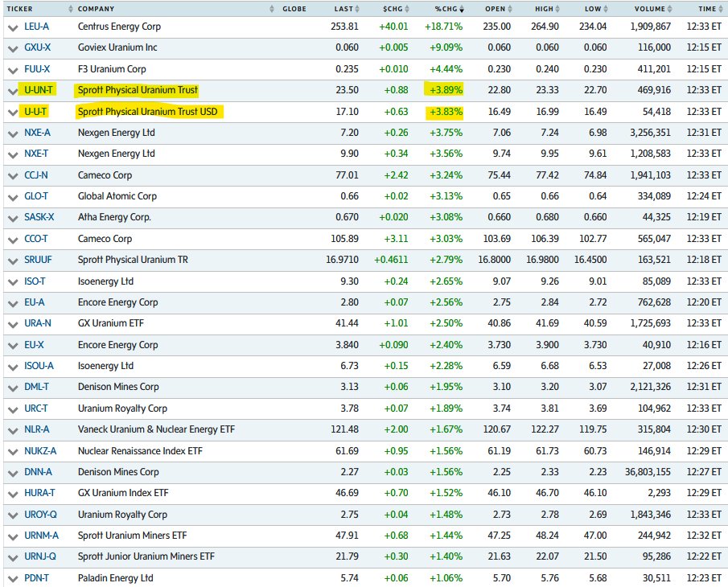Click the company name Goviex Uranium Inc
The width and height of the screenshot is (728, 587).
pyautogui.click(x=117, y=47)
